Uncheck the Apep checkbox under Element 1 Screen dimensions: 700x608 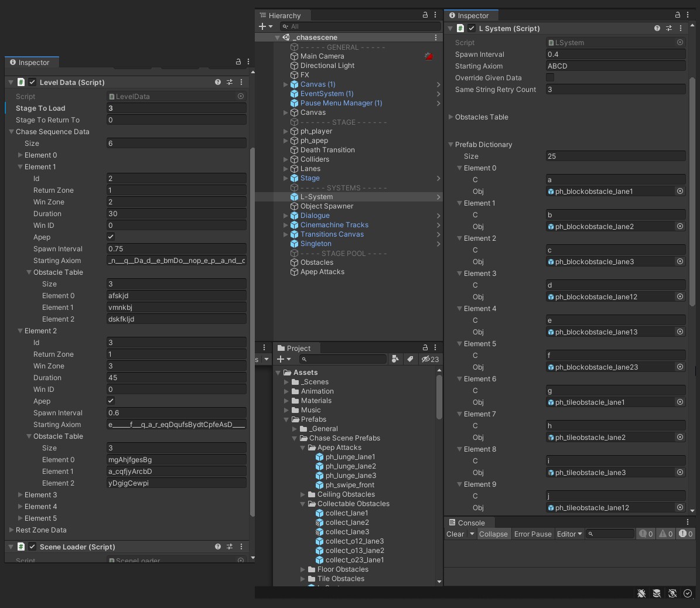pyautogui.click(x=111, y=237)
